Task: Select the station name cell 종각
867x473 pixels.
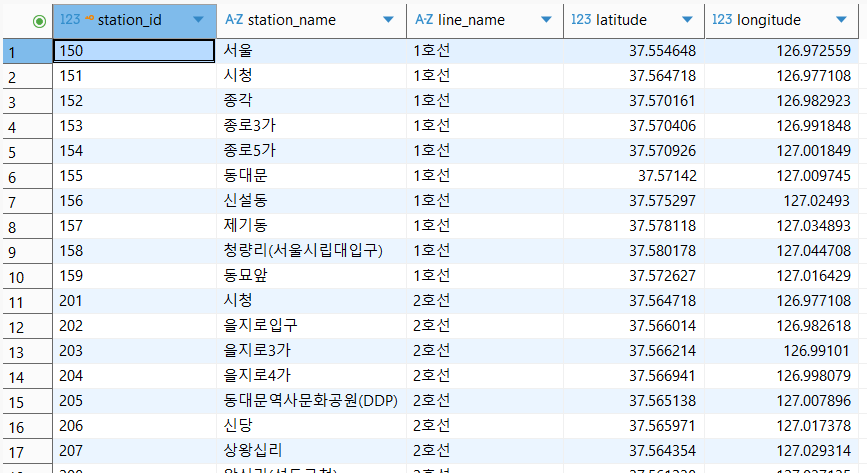Action: [x=311, y=101]
